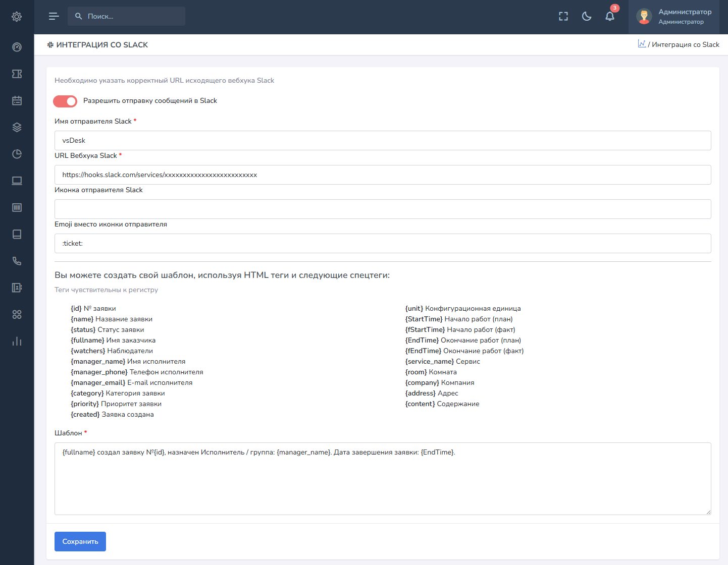Open the bar chart reports icon
Viewport: 728px width, 565px height.
point(17,341)
